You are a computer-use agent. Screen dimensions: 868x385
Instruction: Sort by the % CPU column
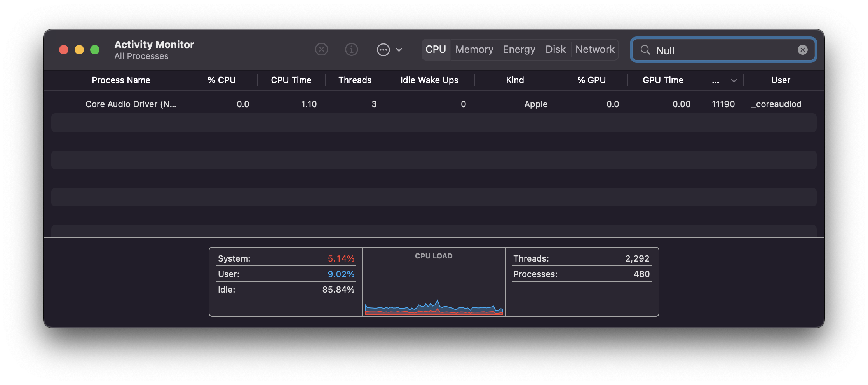pyautogui.click(x=221, y=80)
